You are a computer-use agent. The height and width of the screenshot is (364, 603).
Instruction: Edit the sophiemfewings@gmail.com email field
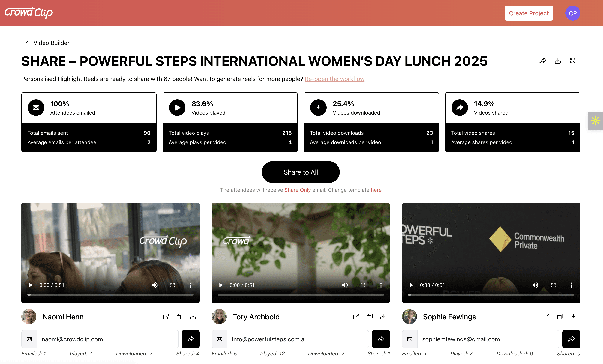(488, 339)
